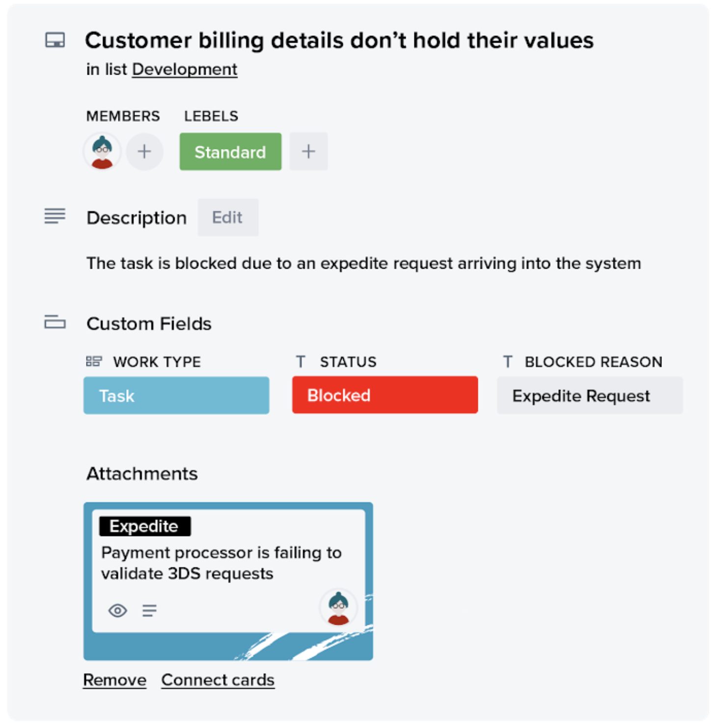
Task: Open the Development list link
Action: click(184, 69)
